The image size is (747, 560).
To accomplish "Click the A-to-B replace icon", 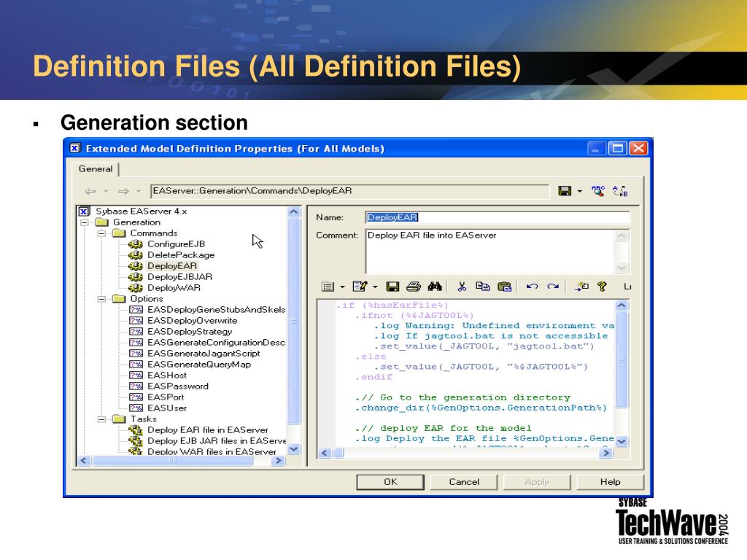I will point(620,191).
